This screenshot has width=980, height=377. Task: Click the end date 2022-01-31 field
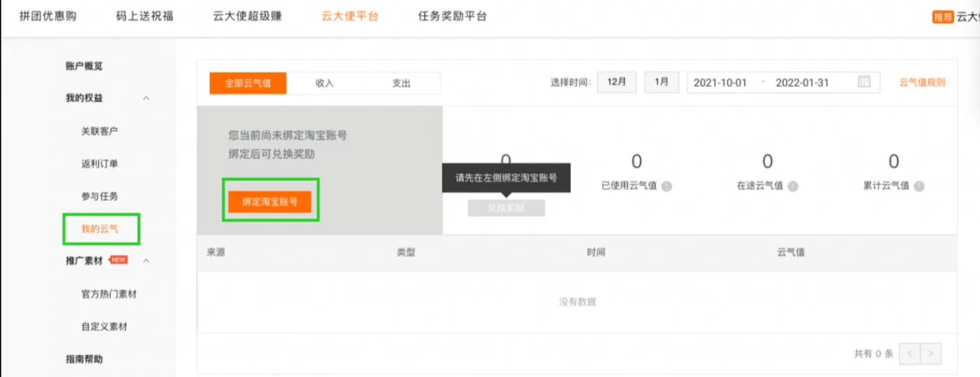[802, 82]
